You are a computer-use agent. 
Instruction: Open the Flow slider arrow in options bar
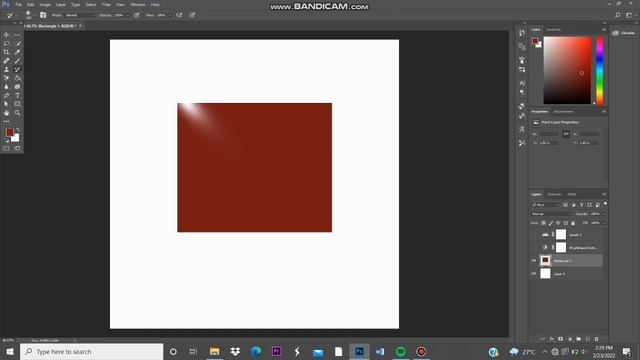click(x=169, y=15)
